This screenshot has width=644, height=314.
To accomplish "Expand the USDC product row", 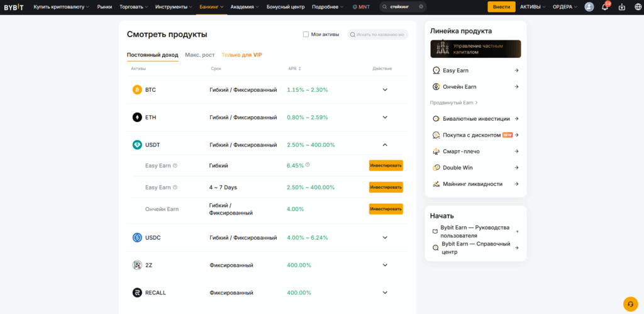I will 385,238.
